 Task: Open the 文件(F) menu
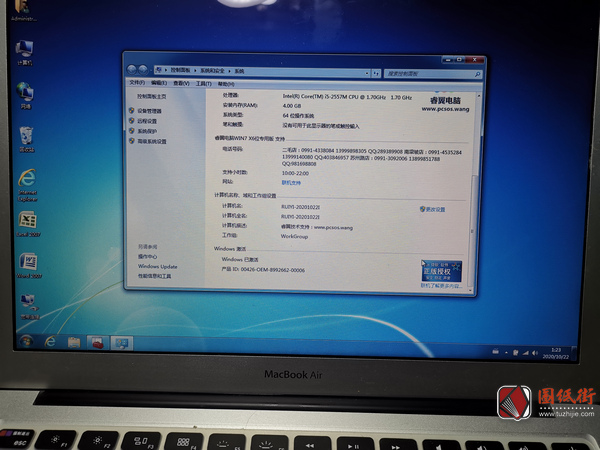(x=137, y=83)
